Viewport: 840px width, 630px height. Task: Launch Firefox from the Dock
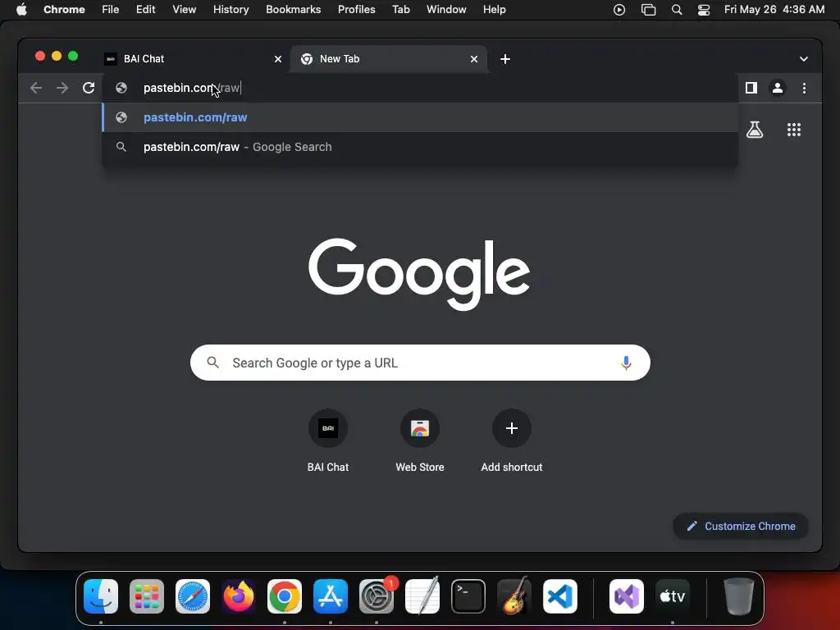point(239,596)
